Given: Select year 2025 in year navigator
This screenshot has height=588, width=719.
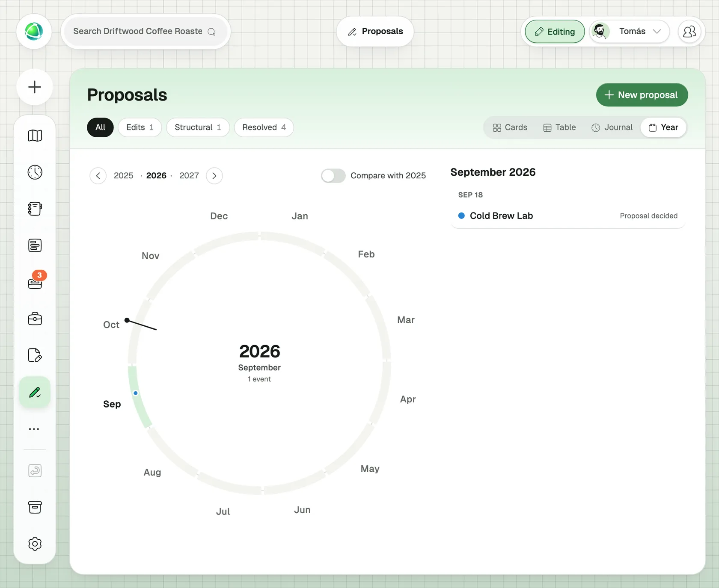Looking at the screenshot, I should coord(124,176).
